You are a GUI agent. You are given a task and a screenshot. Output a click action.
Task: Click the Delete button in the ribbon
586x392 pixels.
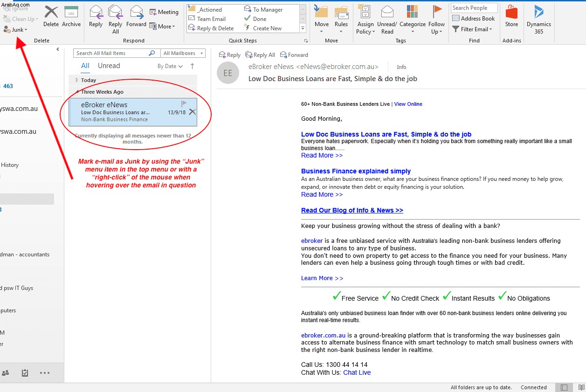tap(51, 16)
